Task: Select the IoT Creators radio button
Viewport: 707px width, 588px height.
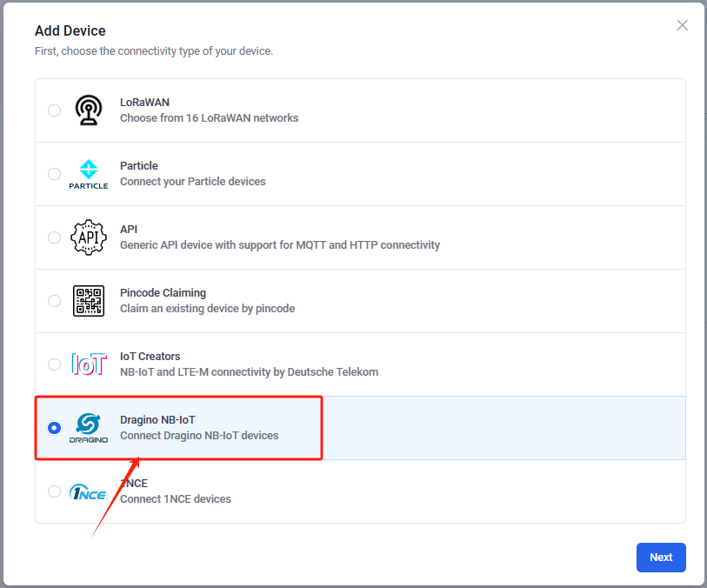Action: [54, 364]
